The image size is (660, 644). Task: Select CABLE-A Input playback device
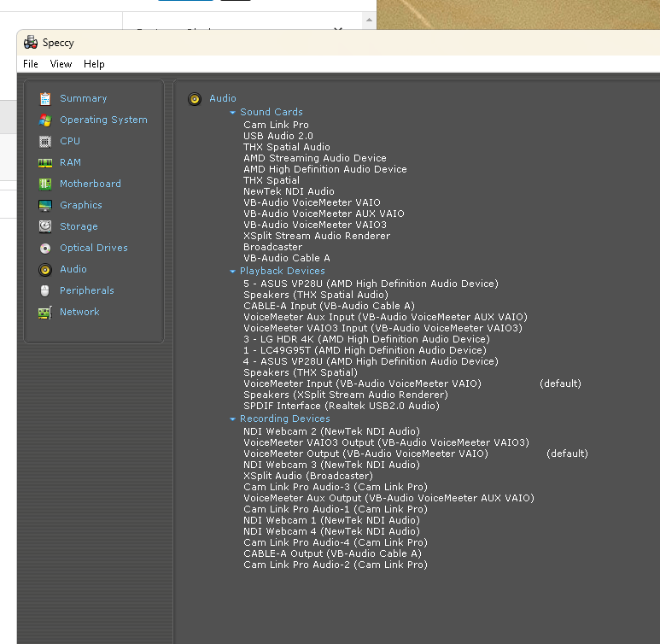tap(330, 307)
